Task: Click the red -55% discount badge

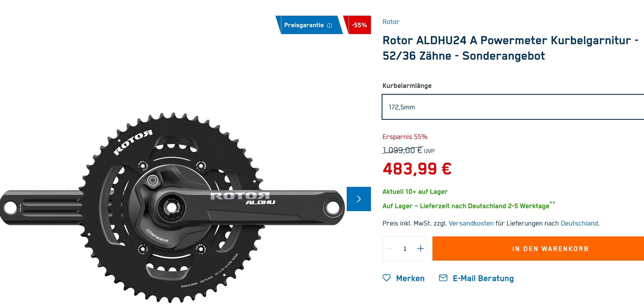Action: click(x=359, y=25)
